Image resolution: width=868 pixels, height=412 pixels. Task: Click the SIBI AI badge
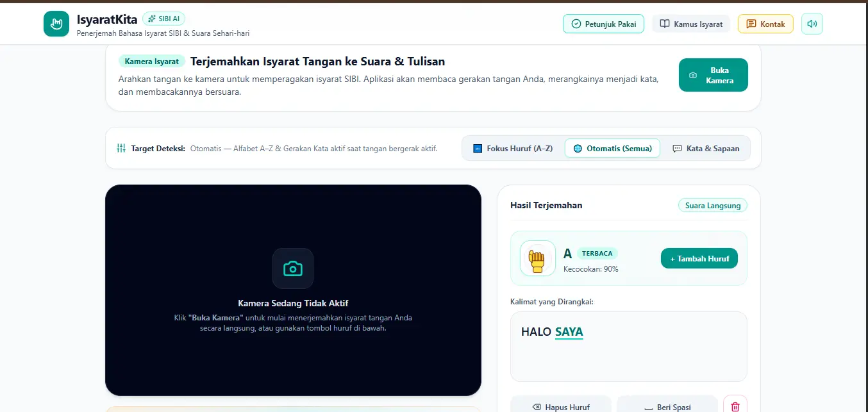[x=164, y=19]
